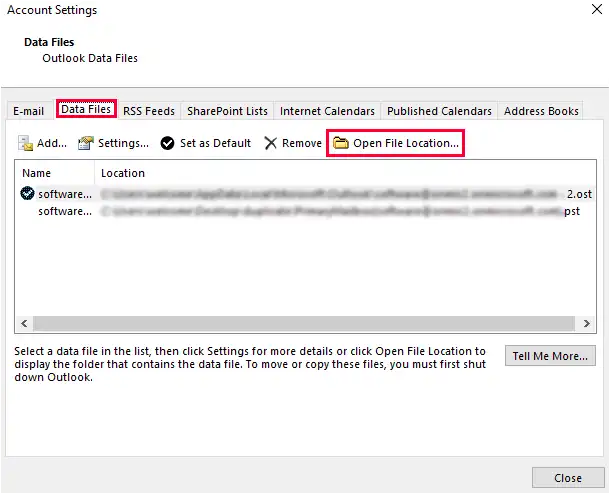This screenshot has width=610, height=494.
Task: Click the horizontal scrollbar thumb
Action: [x=304, y=324]
